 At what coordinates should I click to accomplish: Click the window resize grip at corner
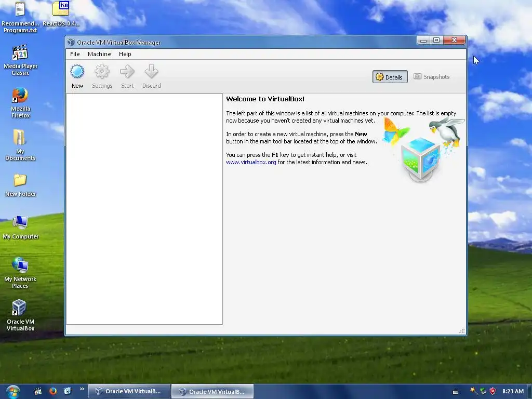pyautogui.click(x=462, y=330)
